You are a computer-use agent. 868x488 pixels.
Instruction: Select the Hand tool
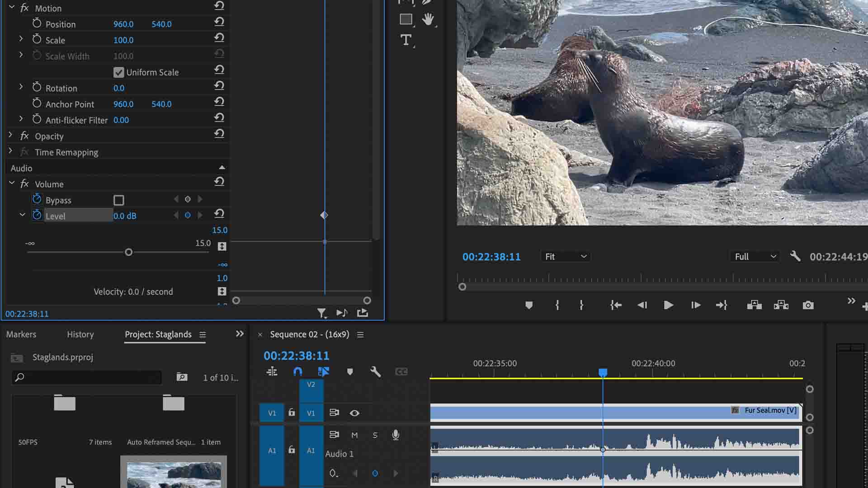(x=428, y=19)
